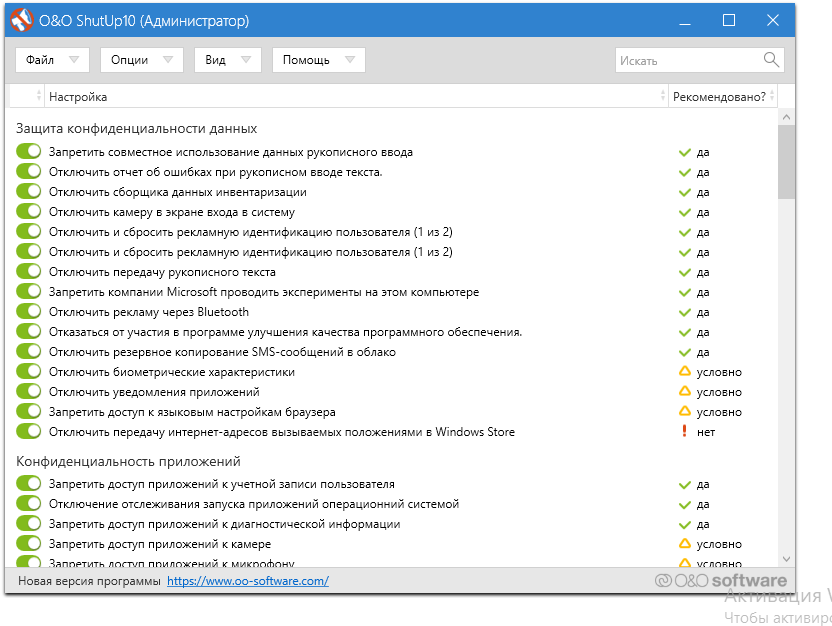Viewport: 832px width, 626px height.
Task: Toggle app access to user account switch
Action: (29, 483)
